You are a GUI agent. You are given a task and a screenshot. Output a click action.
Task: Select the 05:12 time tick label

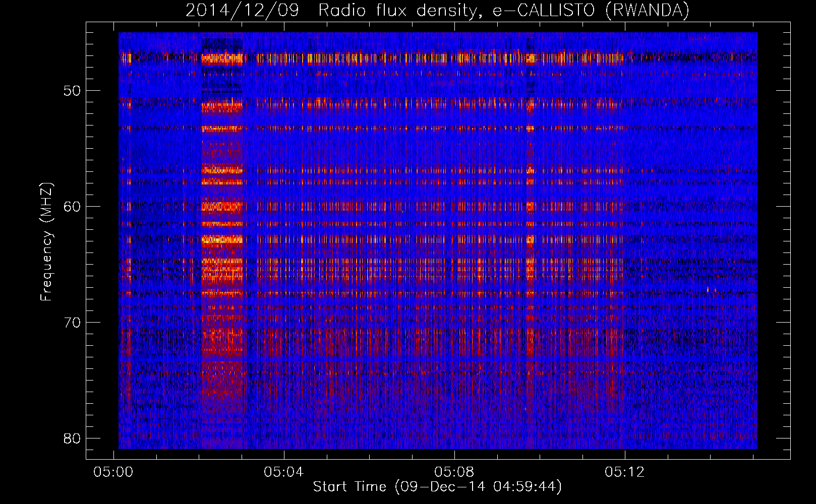point(625,472)
